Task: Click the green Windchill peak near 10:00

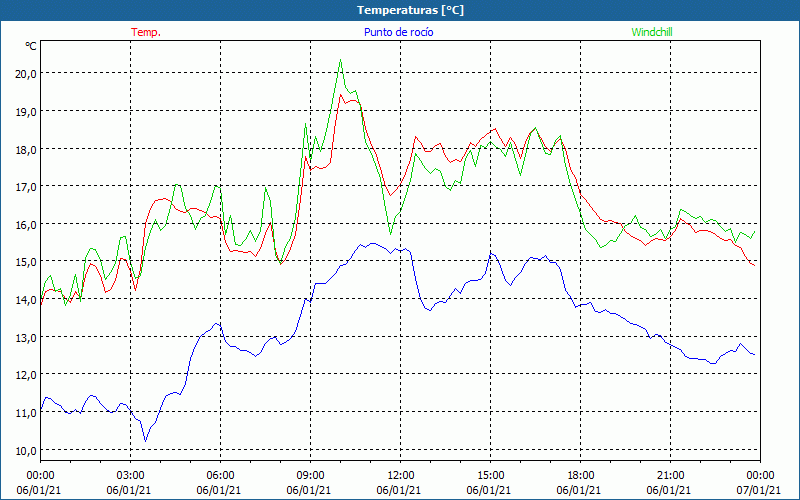Action: coord(340,60)
